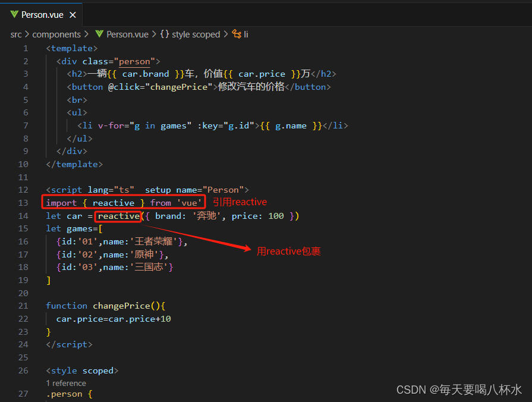Viewport: 532px width, 402px height.
Task: Click let games on line 15
Action: [72, 229]
